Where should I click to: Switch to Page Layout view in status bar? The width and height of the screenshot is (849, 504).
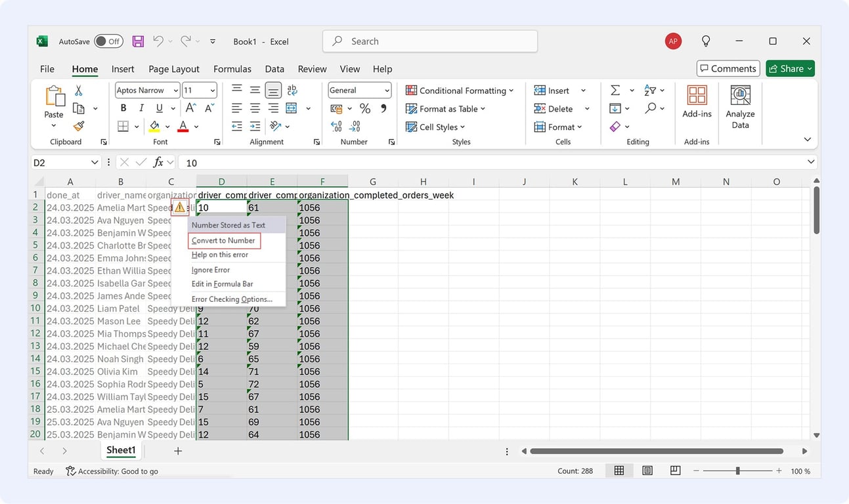[647, 471]
